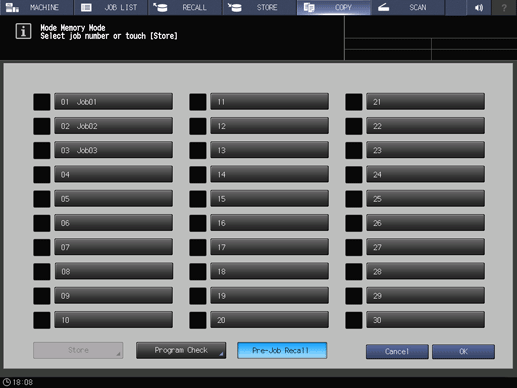
Task: Choose job slot 12
Action: click(x=269, y=126)
